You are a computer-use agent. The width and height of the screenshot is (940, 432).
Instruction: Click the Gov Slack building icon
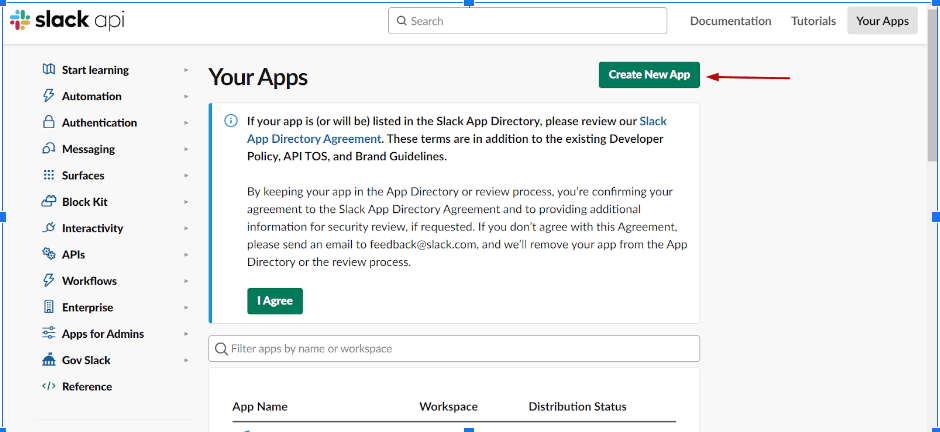point(49,360)
